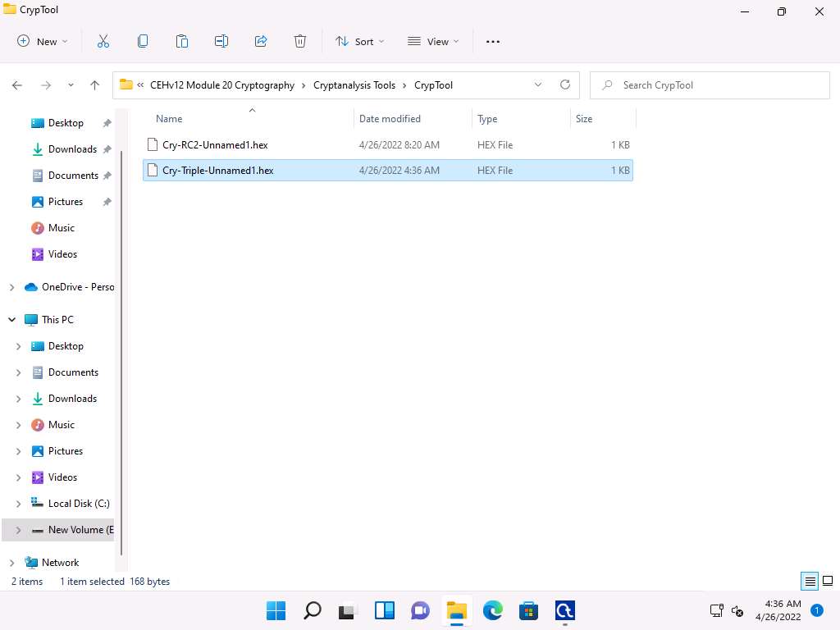This screenshot has width=840, height=630.
Task: Sort files by Date modified column
Action: point(390,119)
